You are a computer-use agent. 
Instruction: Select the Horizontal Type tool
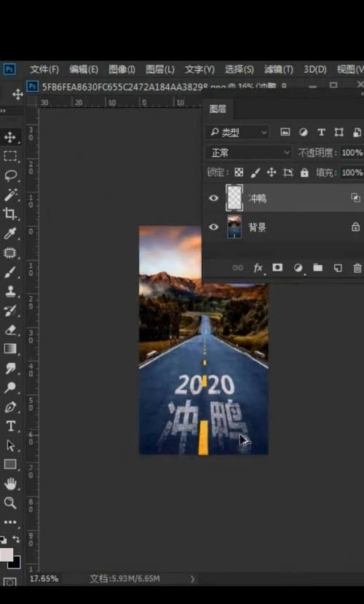10,426
